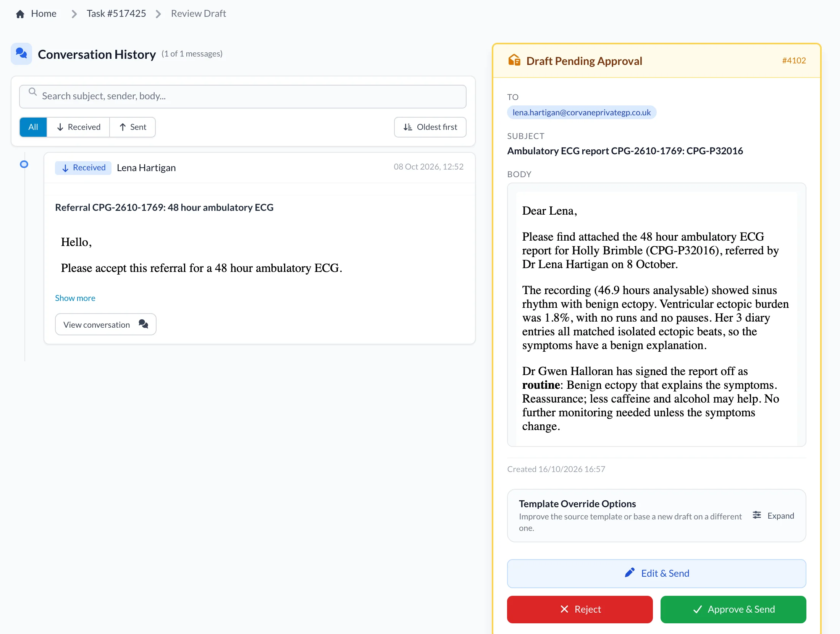Click the Conversation History chat bubbles icon
Viewport: 840px width, 634px height.
(x=21, y=53)
